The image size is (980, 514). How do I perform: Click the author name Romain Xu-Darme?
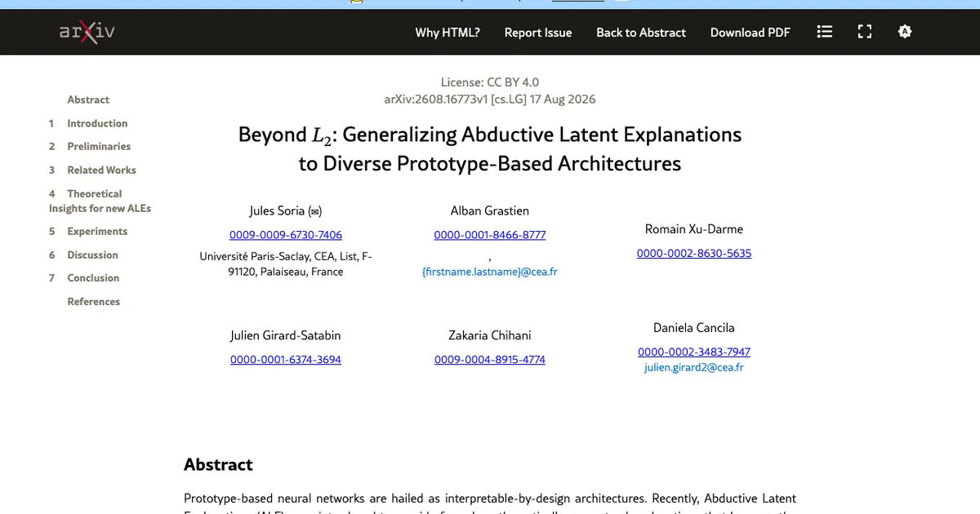click(x=694, y=229)
